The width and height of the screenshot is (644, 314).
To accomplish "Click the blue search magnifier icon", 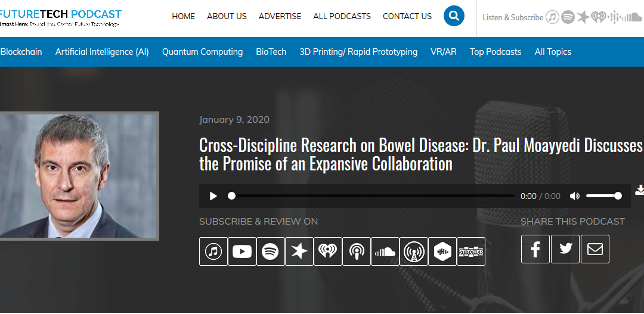I will click(454, 16).
